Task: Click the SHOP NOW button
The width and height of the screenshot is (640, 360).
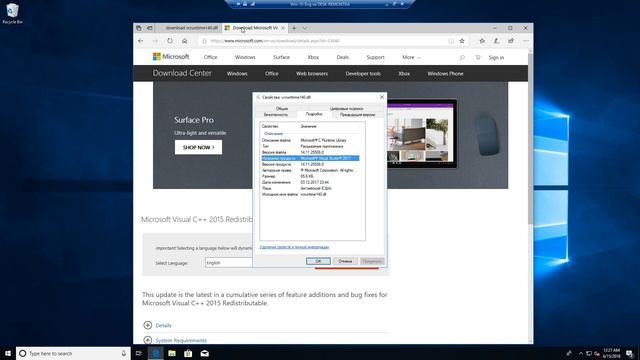Action: click(x=198, y=147)
